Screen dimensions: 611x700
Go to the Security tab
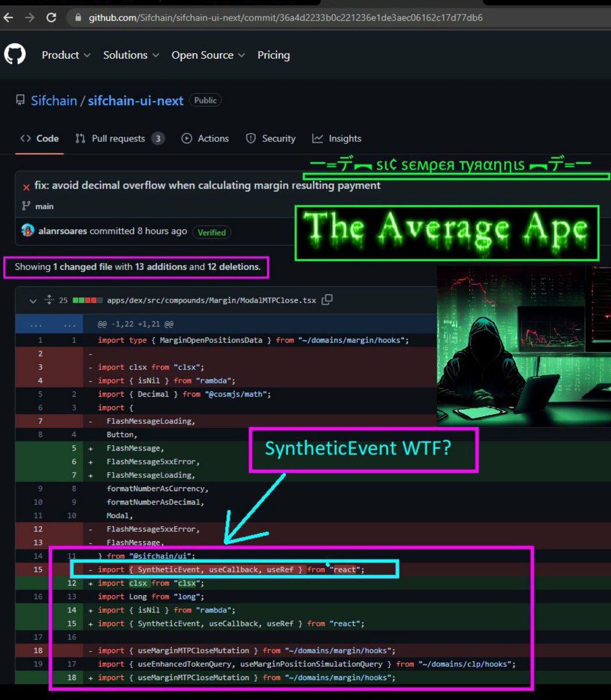(x=271, y=138)
